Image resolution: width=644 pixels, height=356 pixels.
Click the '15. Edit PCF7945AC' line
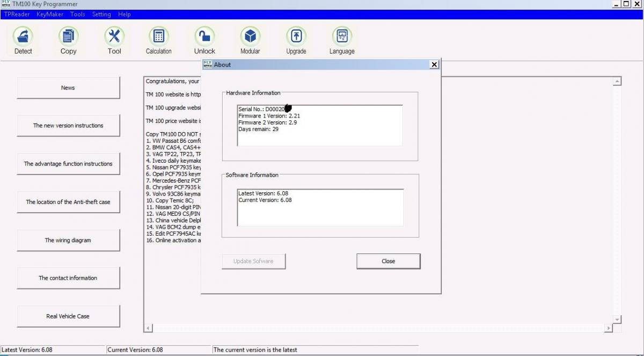(173, 234)
